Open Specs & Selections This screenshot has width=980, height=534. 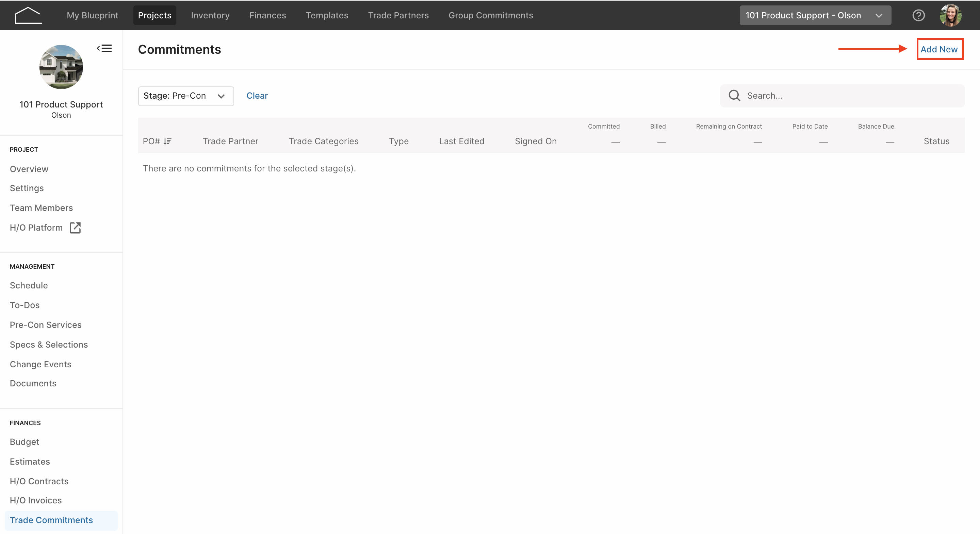click(x=49, y=345)
